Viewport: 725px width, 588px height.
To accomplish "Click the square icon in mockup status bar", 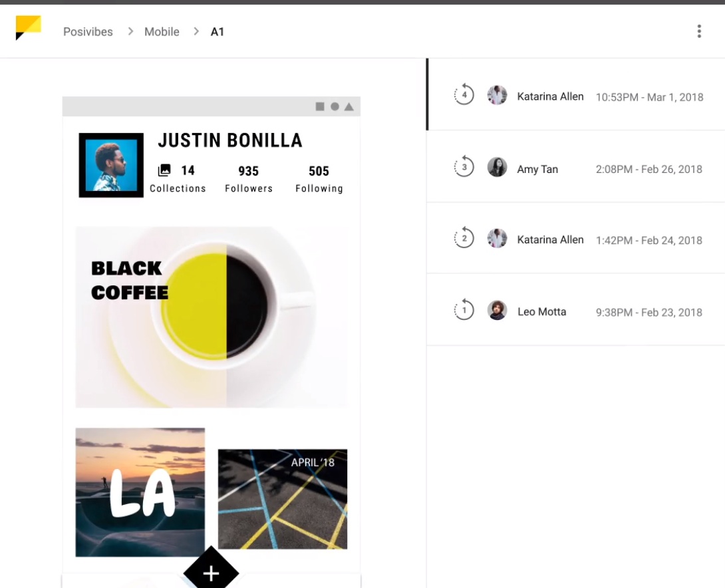I will (x=320, y=106).
